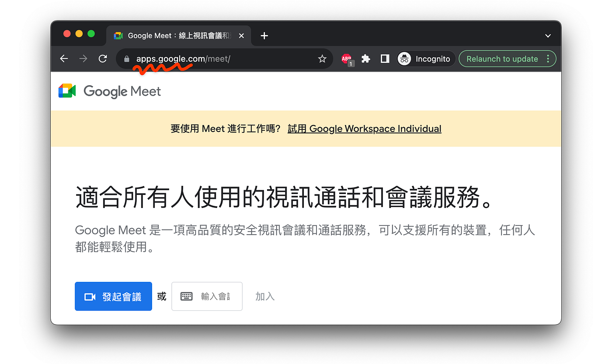Reload the Google Meet page

pyautogui.click(x=103, y=59)
